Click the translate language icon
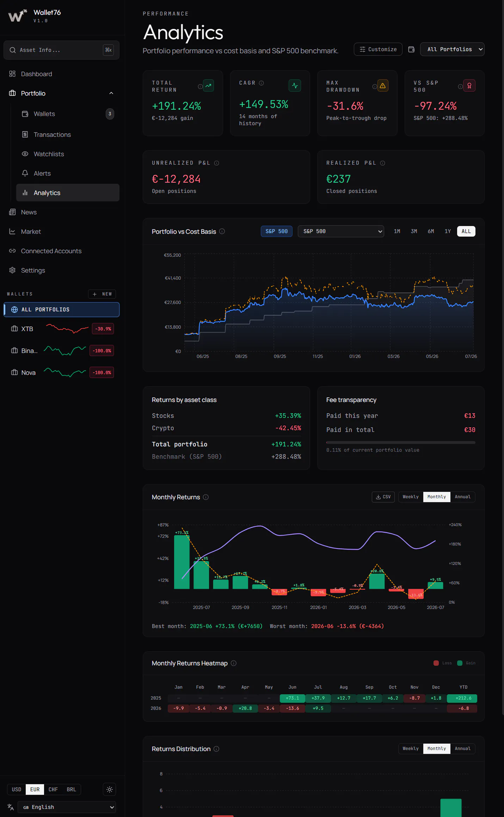Image resolution: width=504 pixels, height=817 pixels. click(11, 807)
